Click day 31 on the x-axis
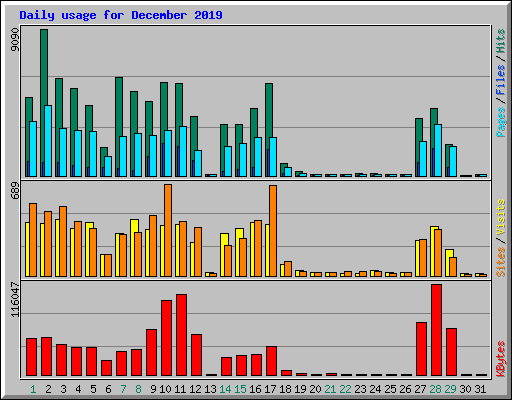 click(480, 389)
